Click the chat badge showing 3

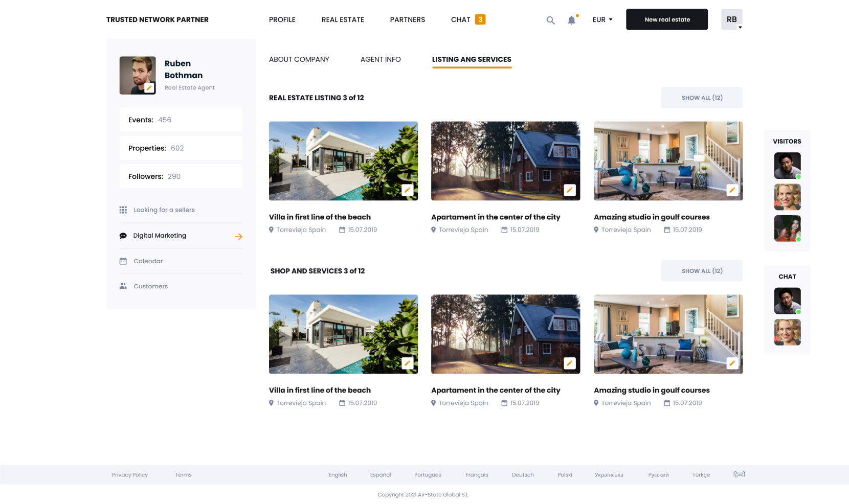[x=480, y=19]
